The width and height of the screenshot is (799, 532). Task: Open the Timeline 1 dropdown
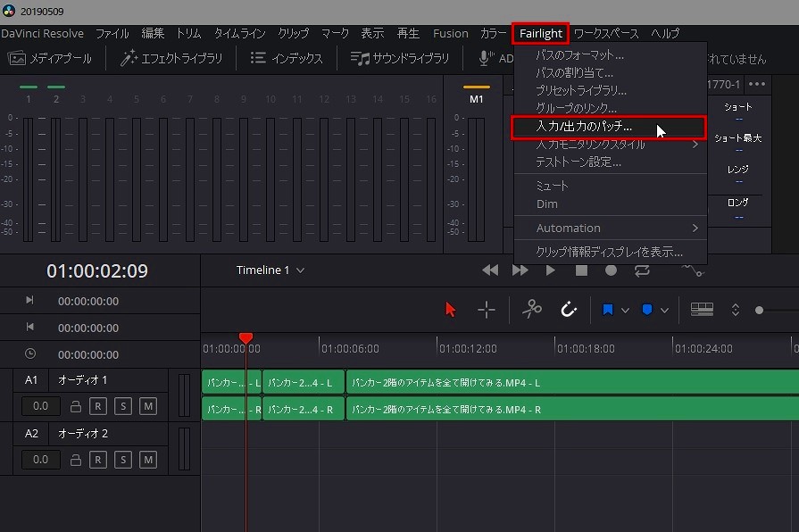pyautogui.click(x=270, y=270)
